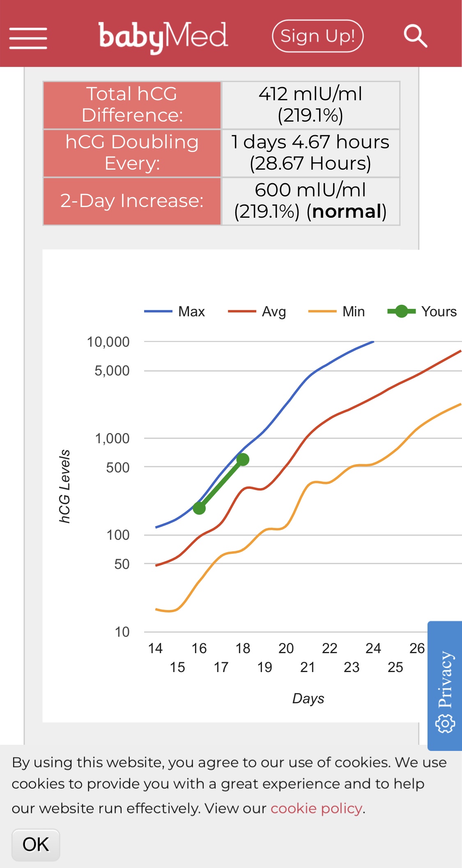Click the 2-Day Increase result cell
Viewport: 462px width, 868px height.
click(310, 201)
